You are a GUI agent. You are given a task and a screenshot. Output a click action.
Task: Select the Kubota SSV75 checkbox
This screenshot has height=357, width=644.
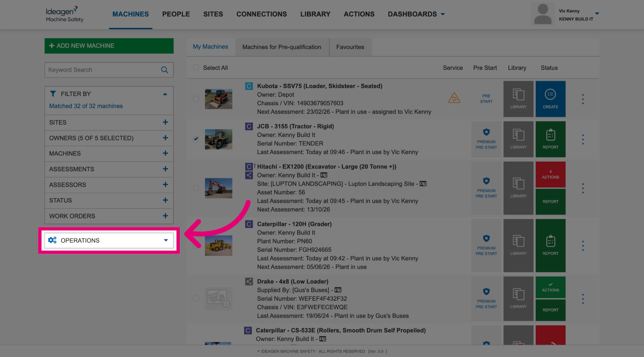pos(196,99)
